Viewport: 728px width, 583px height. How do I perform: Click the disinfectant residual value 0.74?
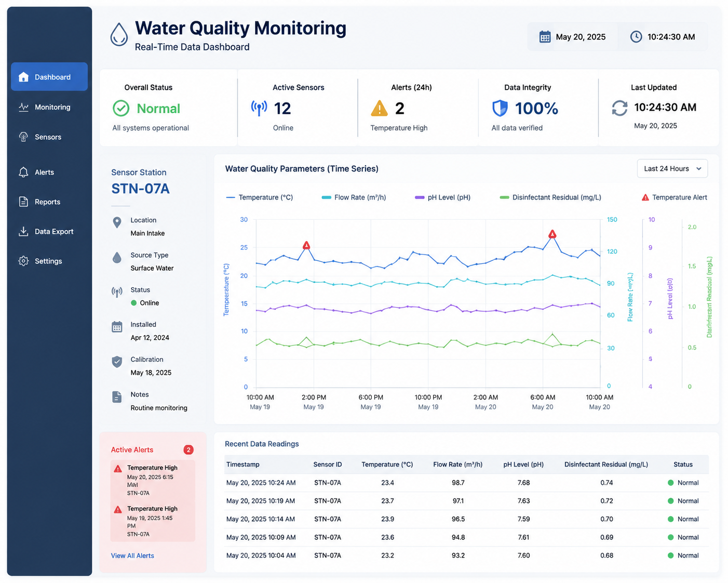[x=606, y=483]
